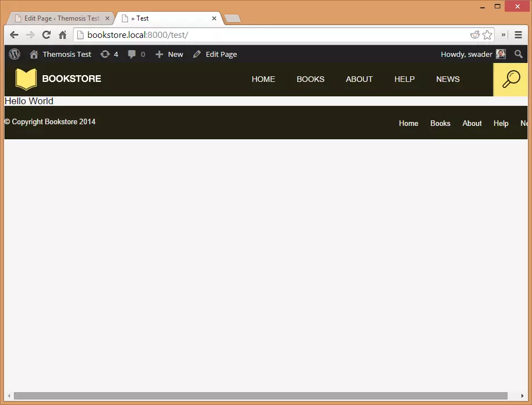Visit Themosis Test site dashboard
The width and height of the screenshot is (532, 405).
coord(61,55)
